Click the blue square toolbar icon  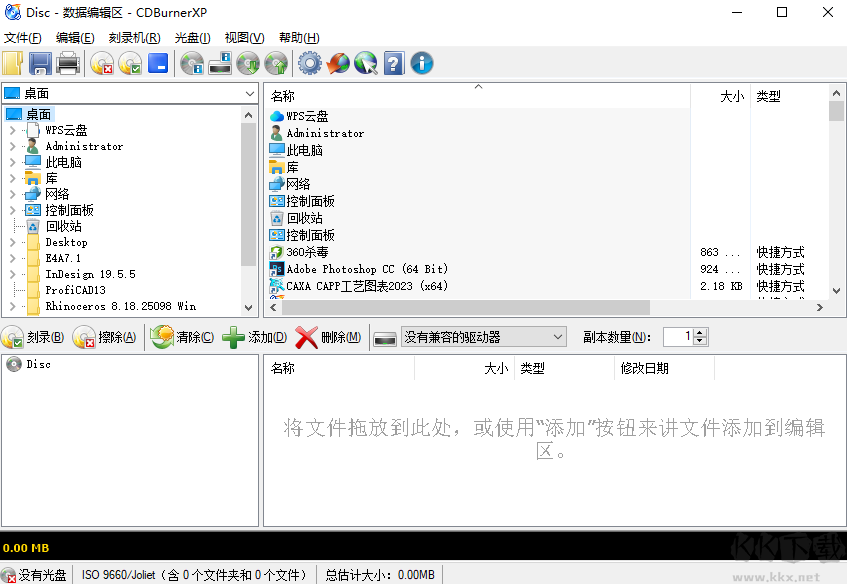tap(158, 63)
